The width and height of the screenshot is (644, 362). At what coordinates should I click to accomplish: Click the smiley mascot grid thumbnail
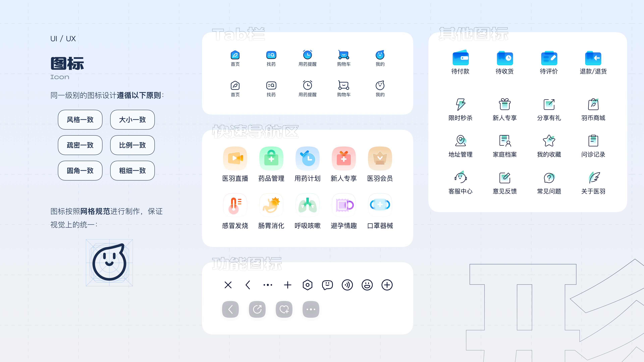click(109, 263)
